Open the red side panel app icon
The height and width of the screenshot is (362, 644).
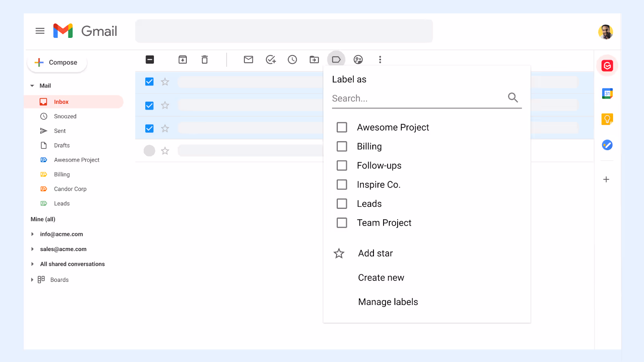tap(607, 66)
